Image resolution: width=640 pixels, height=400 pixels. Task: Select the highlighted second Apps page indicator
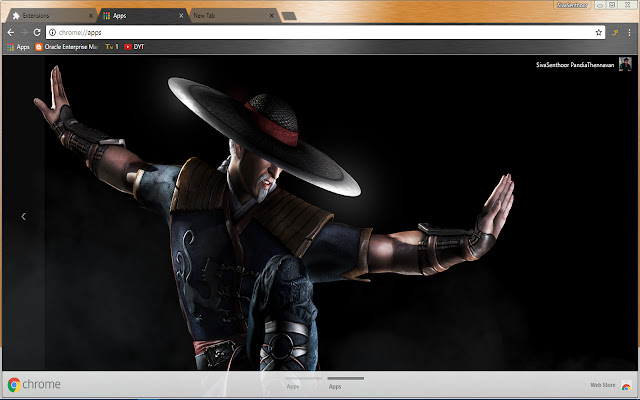pos(345,383)
